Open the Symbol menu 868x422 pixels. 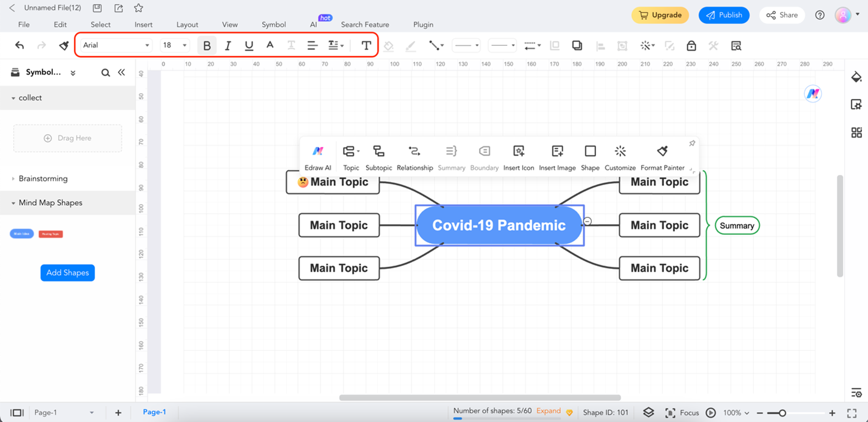point(274,24)
